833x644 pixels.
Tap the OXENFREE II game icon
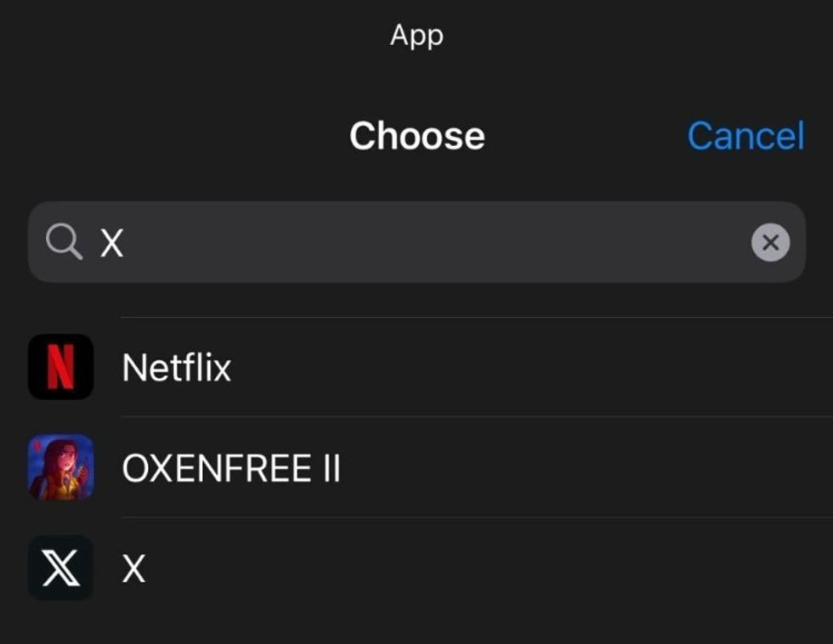coord(60,468)
